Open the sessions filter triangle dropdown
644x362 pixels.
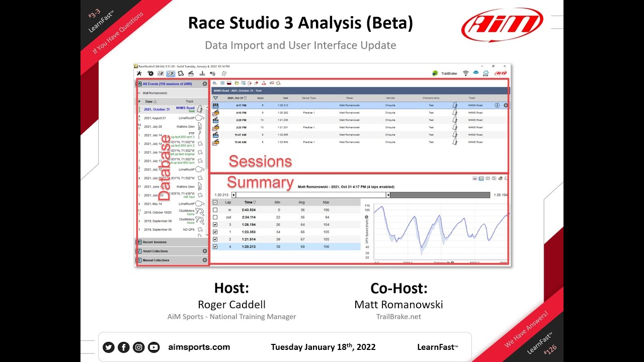pyautogui.click(x=215, y=98)
